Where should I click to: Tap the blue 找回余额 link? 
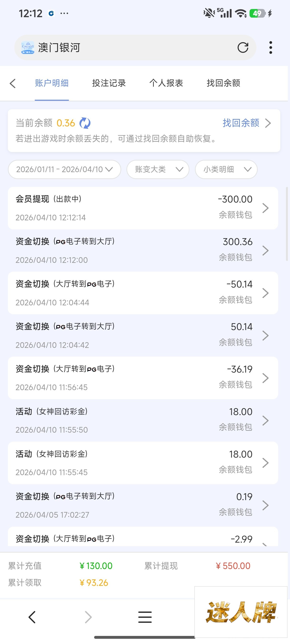click(241, 123)
